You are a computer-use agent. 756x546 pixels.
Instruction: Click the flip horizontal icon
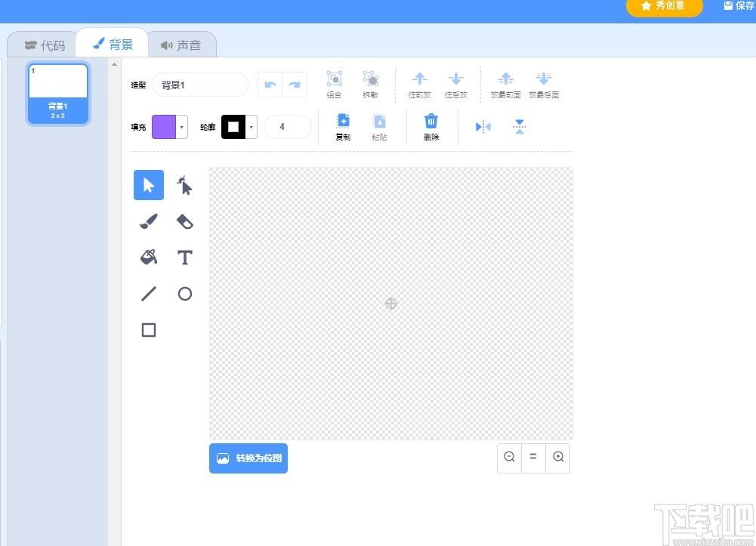point(483,127)
